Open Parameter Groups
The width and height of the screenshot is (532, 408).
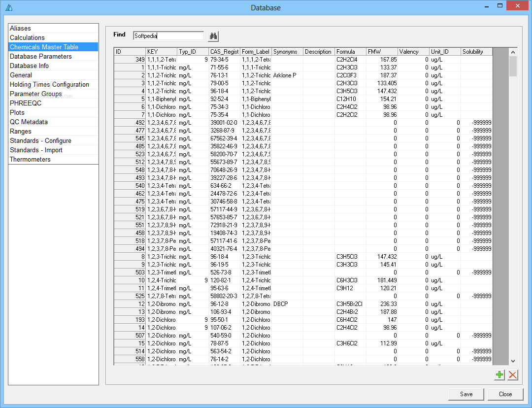53,94
